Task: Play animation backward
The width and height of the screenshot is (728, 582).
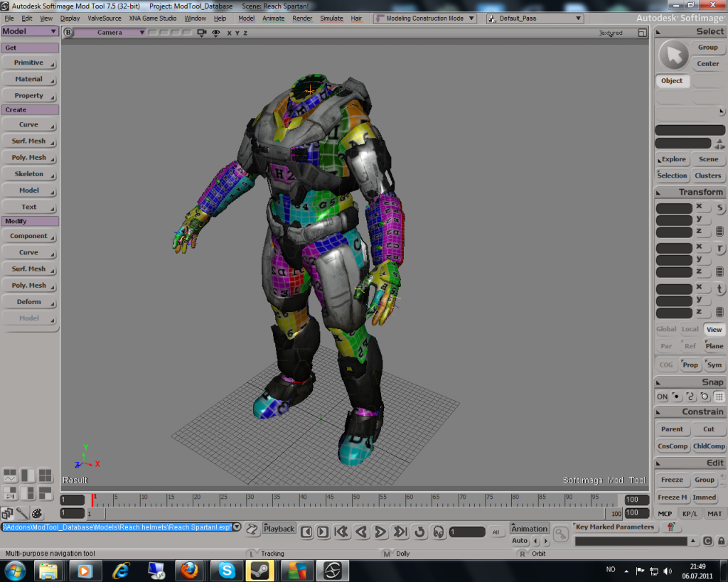Action: pos(361,532)
